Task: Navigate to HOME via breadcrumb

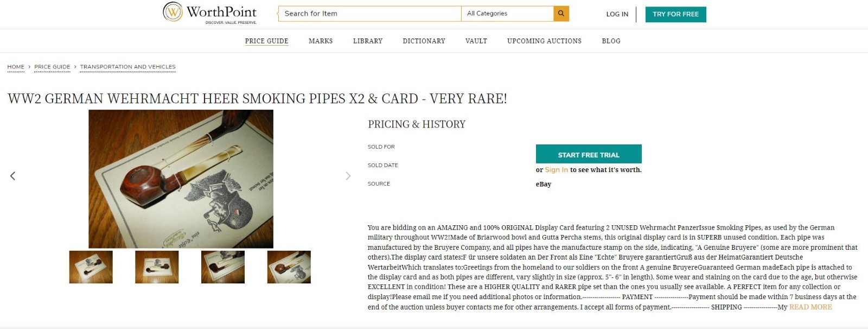Action: (16, 67)
